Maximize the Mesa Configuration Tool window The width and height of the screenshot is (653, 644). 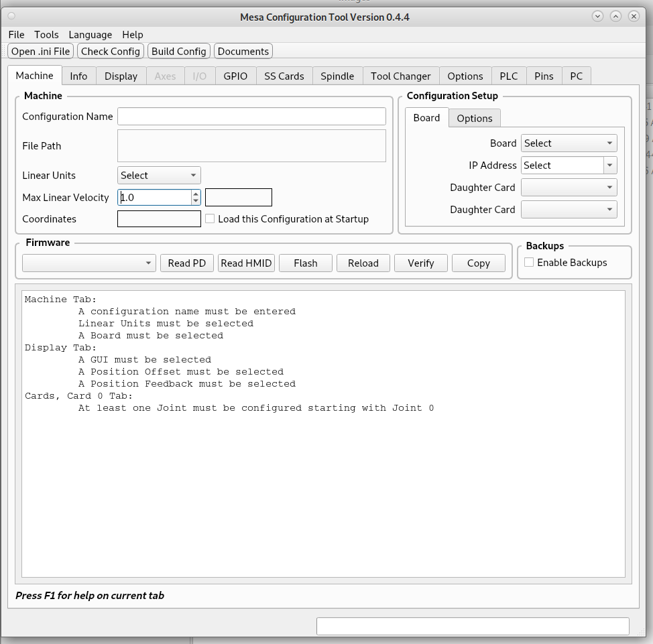point(615,16)
